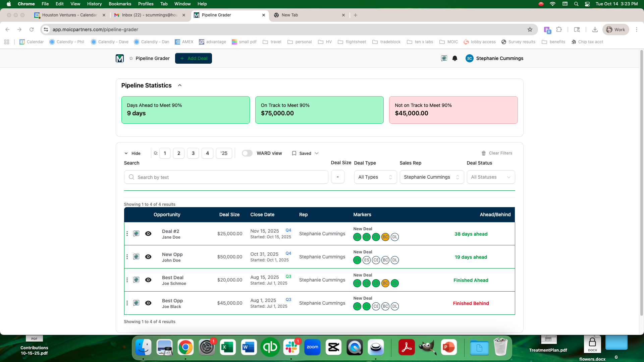Click the Search by text field

tap(226, 177)
